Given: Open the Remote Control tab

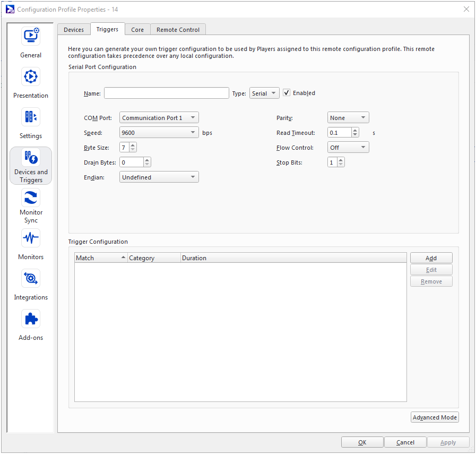Looking at the screenshot, I should (178, 29).
